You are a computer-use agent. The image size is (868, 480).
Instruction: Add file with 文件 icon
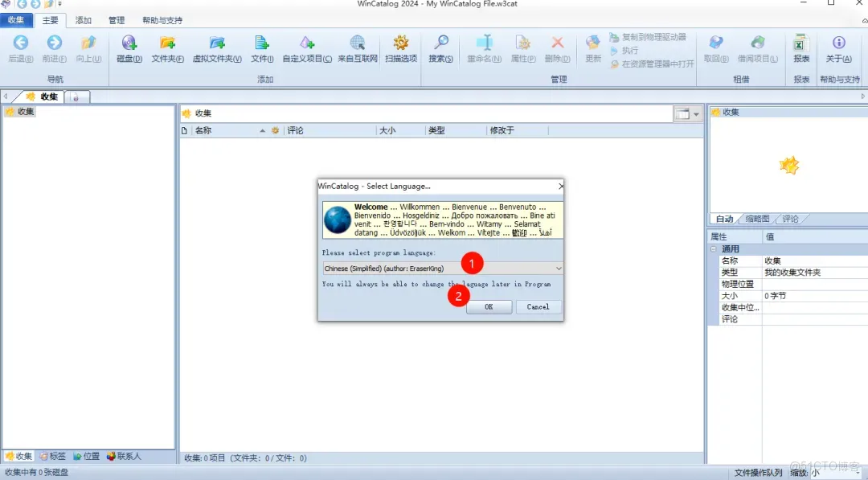tap(262, 43)
